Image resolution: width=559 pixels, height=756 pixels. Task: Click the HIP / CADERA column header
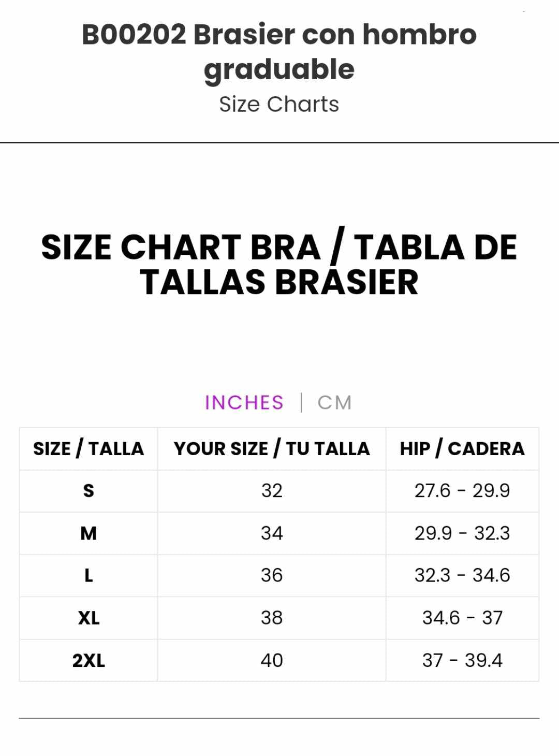(462, 449)
